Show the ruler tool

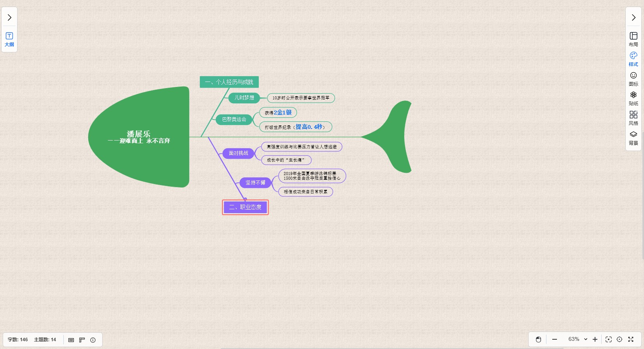(x=82, y=340)
